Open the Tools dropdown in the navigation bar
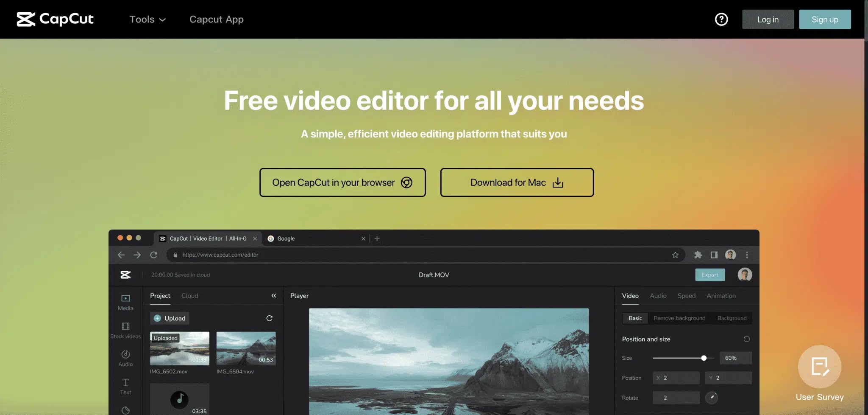The width and height of the screenshot is (868, 415). 147,19
